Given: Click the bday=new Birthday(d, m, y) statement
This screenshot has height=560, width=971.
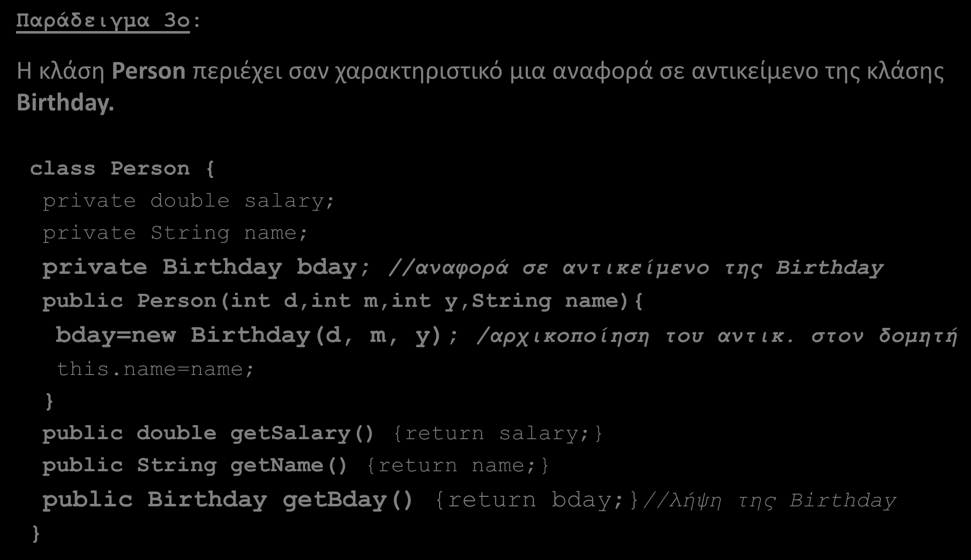Looking at the screenshot, I should coord(257,335).
